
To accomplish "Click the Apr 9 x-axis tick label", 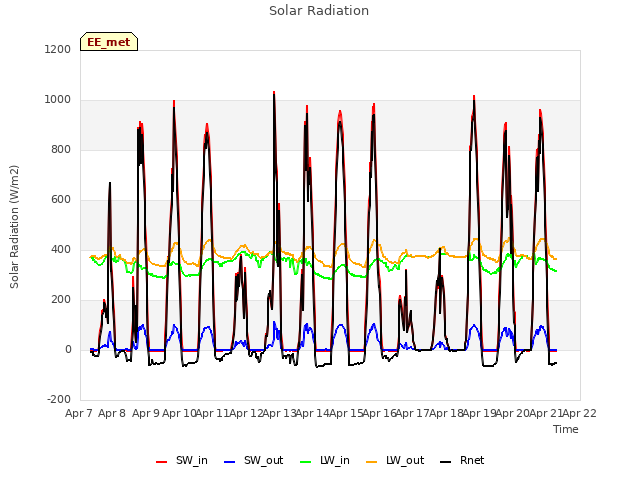I will tap(146, 413).
